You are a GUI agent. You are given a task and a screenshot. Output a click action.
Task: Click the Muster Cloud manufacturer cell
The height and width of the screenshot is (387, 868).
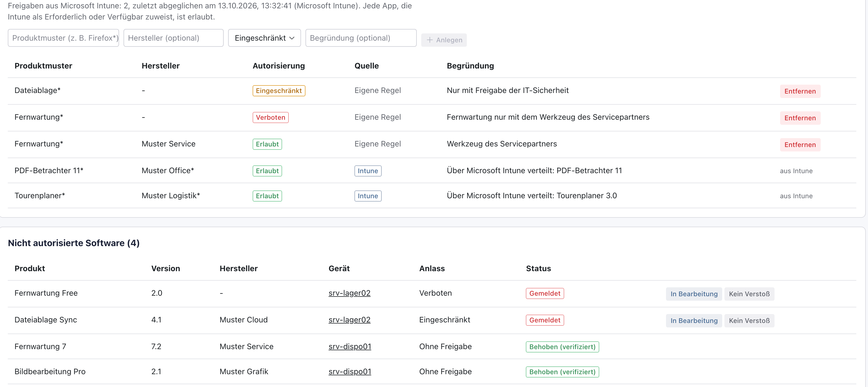point(243,319)
